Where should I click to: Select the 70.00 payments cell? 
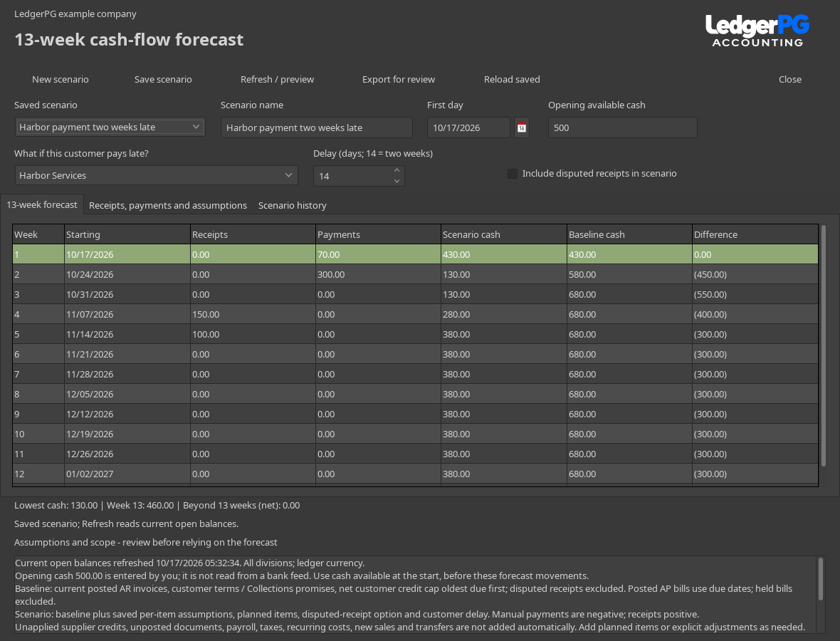pos(378,254)
